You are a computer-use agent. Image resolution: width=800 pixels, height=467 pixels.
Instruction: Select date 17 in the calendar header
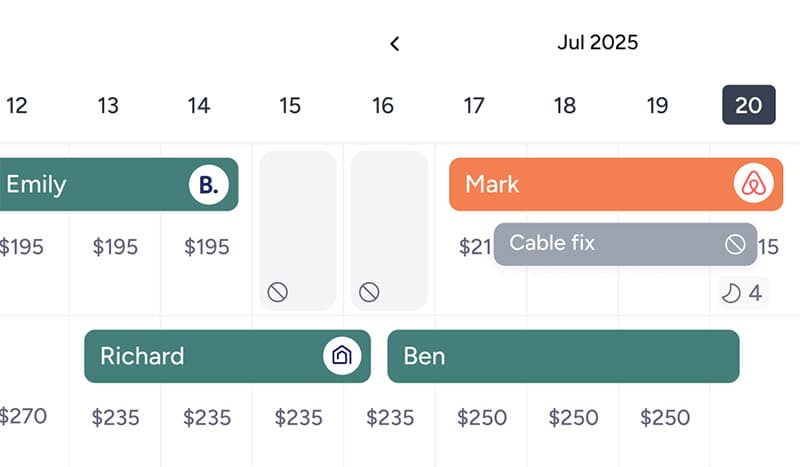pyautogui.click(x=474, y=105)
